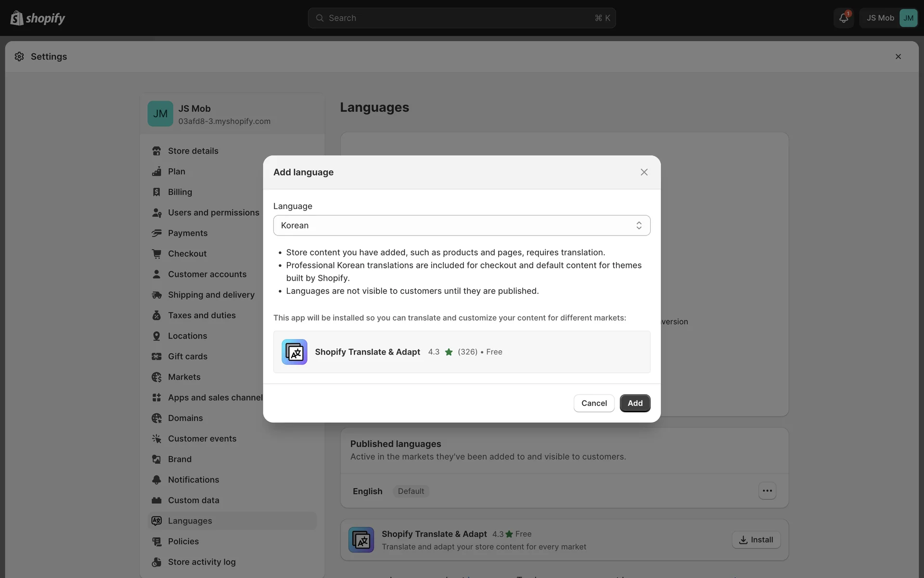Click the Shopify Translate & Adapt app icon in dialog

pyautogui.click(x=294, y=352)
